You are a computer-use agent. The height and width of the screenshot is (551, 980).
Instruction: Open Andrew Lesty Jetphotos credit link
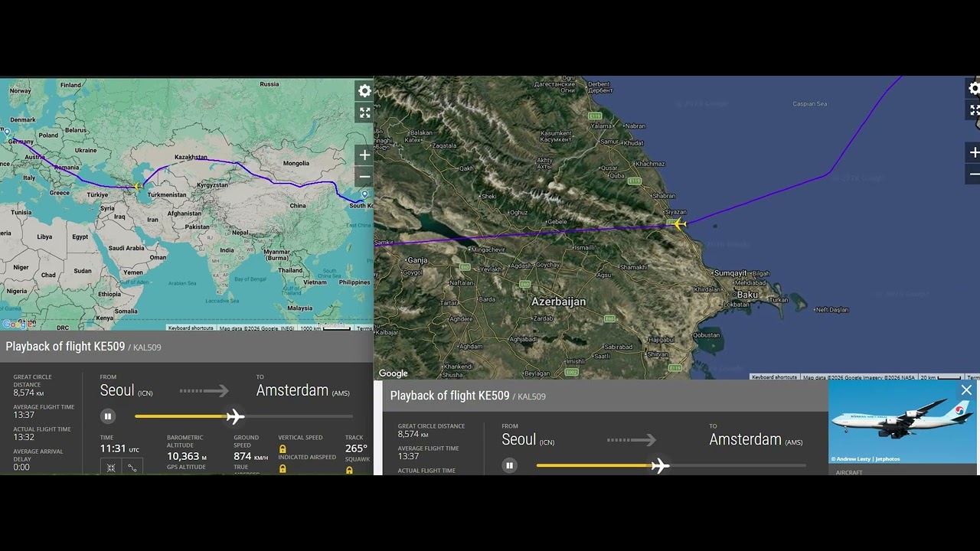(x=866, y=459)
